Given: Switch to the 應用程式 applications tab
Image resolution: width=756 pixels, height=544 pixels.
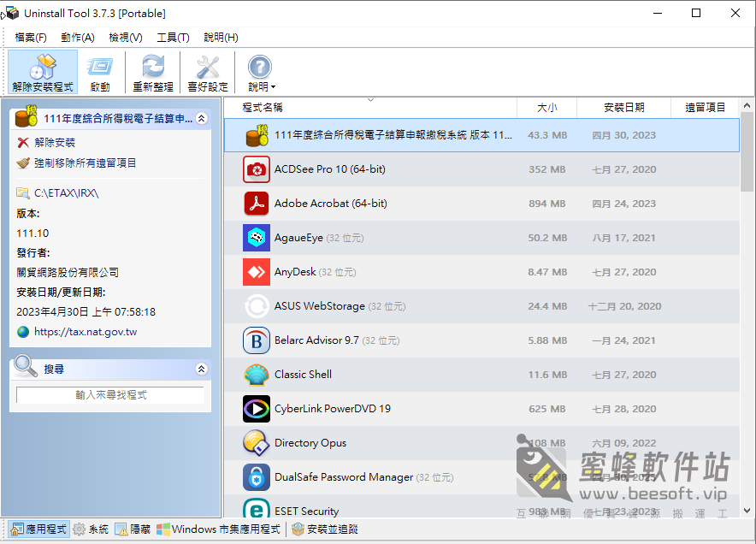Looking at the screenshot, I should coord(39,529).
